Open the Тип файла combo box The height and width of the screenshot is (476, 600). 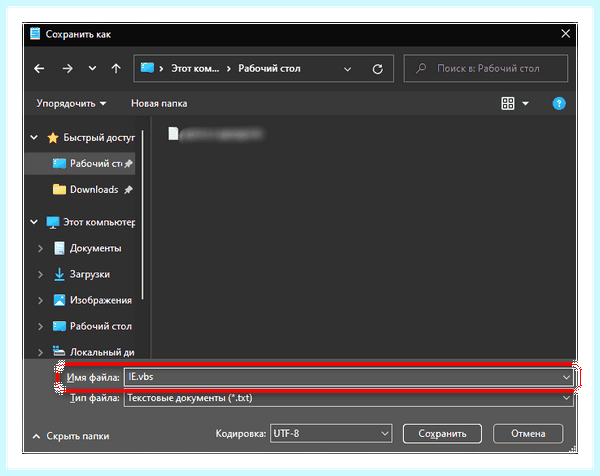pos(349,398)
